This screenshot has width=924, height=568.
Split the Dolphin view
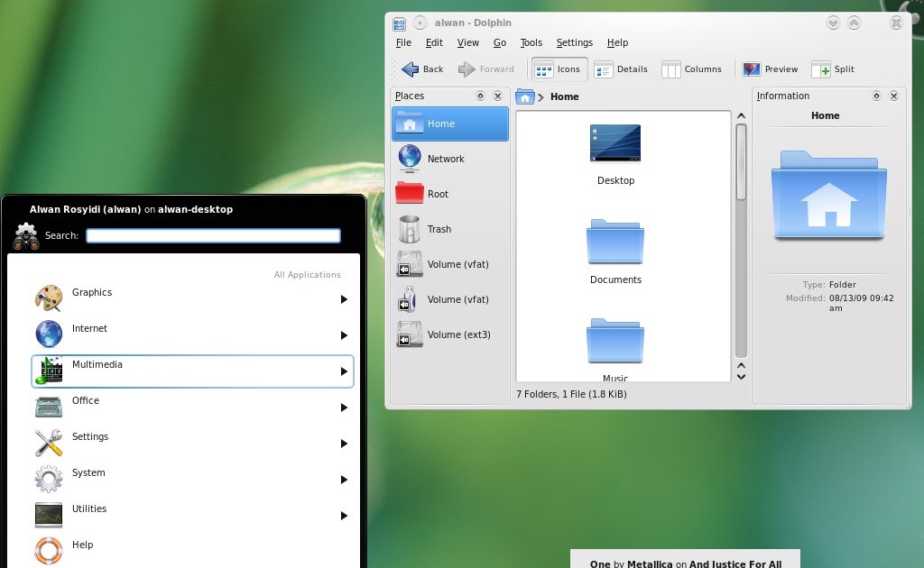pyautogui.click(x=833, y=69)
